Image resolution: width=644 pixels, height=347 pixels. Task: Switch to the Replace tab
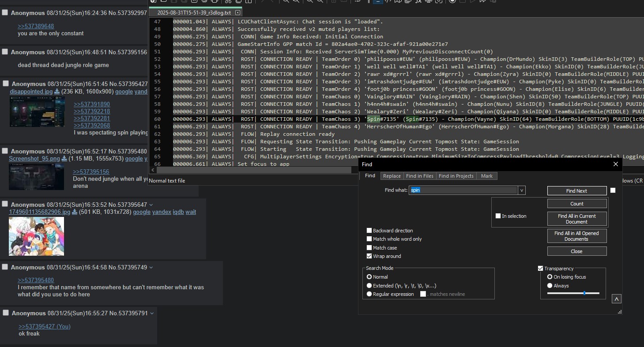392,176
